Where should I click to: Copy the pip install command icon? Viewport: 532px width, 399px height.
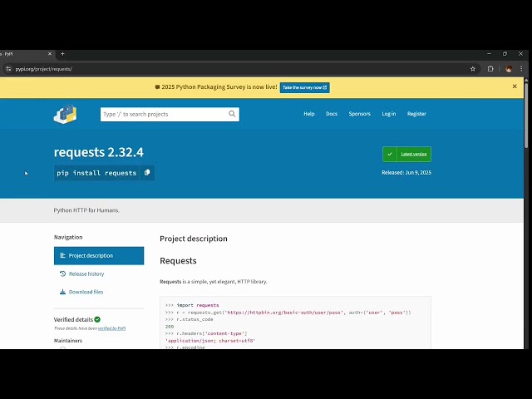(147, 173)
